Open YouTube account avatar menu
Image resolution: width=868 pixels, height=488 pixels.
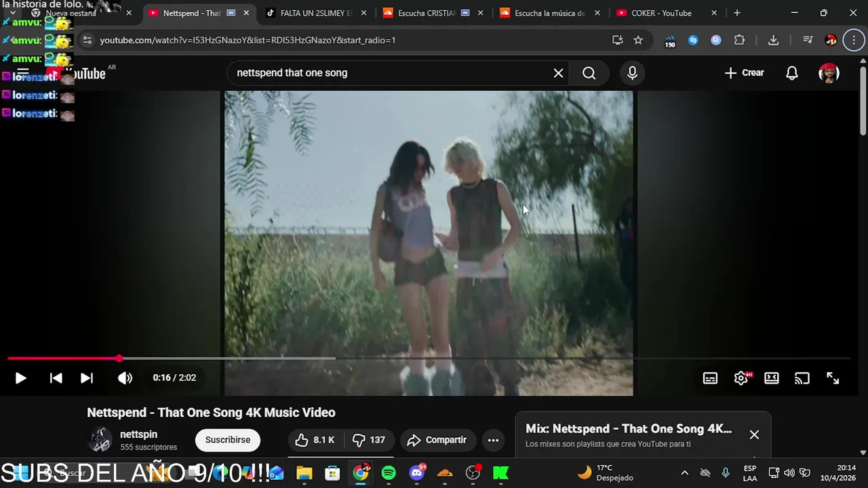click(x=829, y=73)
